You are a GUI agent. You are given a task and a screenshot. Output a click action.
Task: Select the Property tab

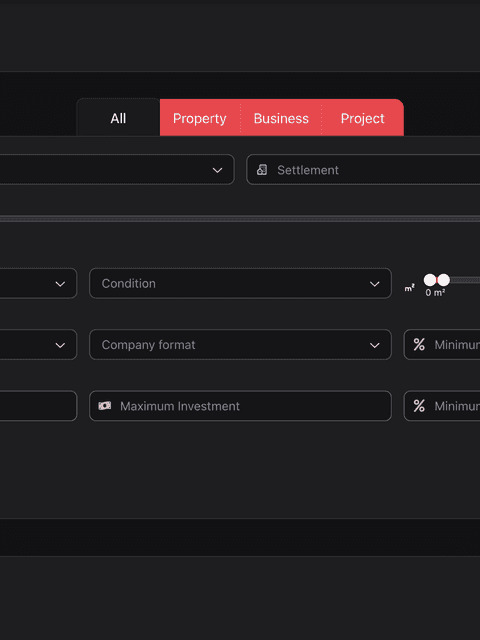(200, 118)
